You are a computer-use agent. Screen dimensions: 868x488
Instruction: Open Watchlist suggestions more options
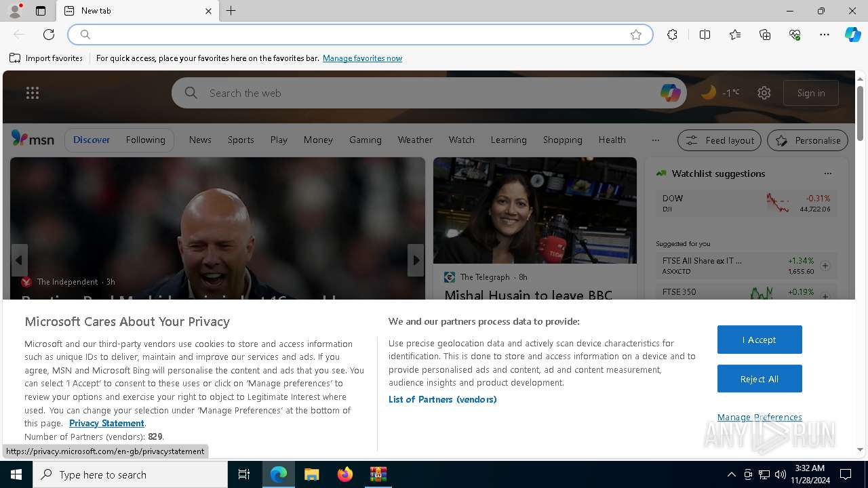[827, 174]
